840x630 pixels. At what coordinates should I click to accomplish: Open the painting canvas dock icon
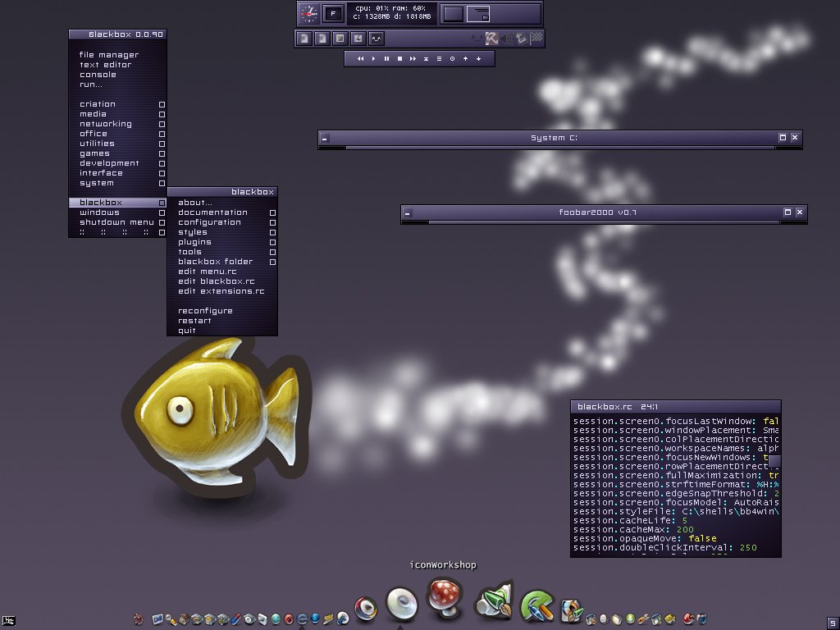point(571,611)
